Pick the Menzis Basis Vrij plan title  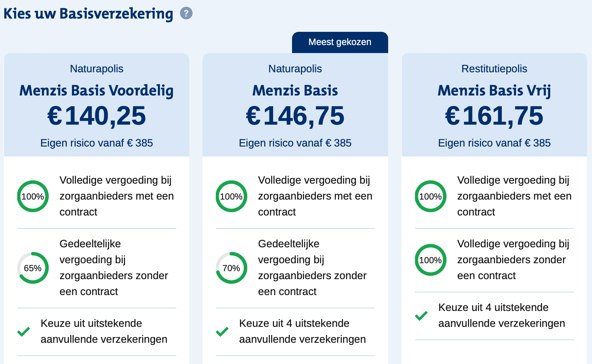[494, 91]
